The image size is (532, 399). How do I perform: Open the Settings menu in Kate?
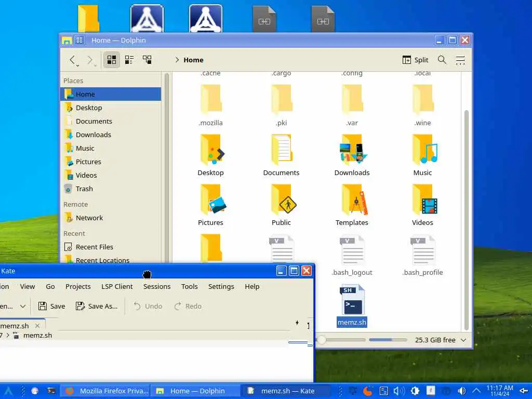(x=221, y=286)
